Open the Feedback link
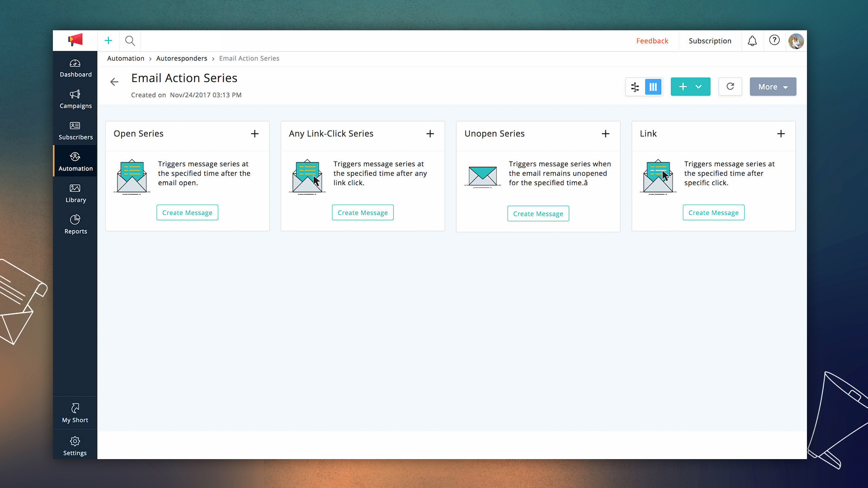Viewport: 868px width, 488px height. pos(652,41)
